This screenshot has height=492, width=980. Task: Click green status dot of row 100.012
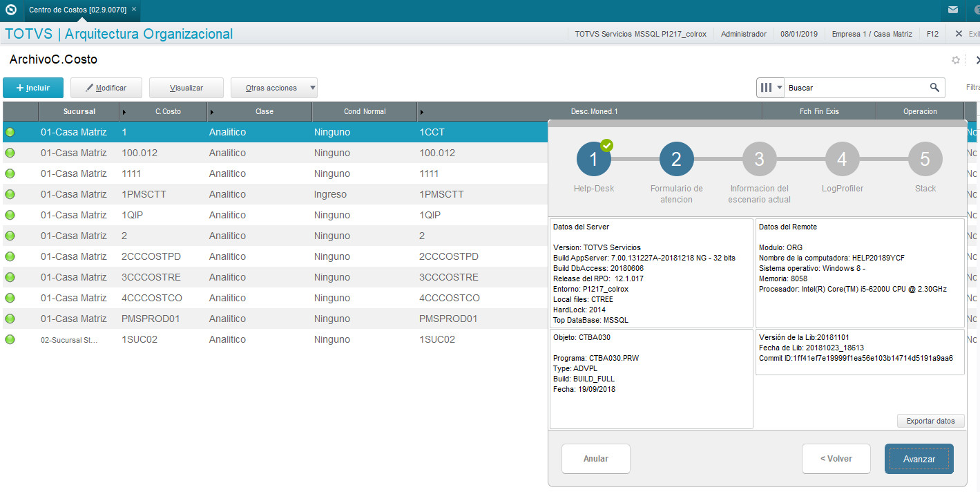click(x=10, y=153)
